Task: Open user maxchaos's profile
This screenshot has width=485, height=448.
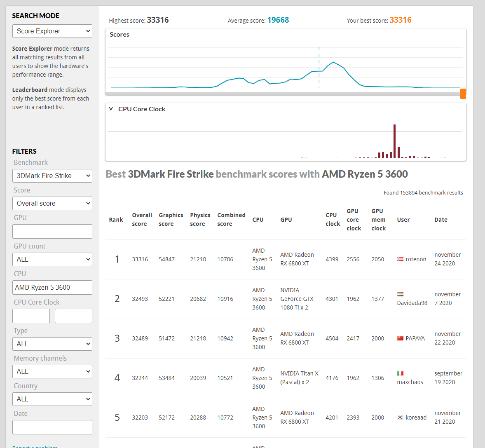Action: pos(410,382)
